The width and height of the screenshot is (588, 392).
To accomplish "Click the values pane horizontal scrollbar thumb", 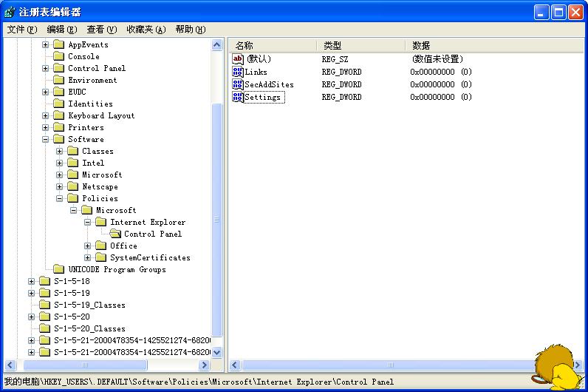I will 390,365.
